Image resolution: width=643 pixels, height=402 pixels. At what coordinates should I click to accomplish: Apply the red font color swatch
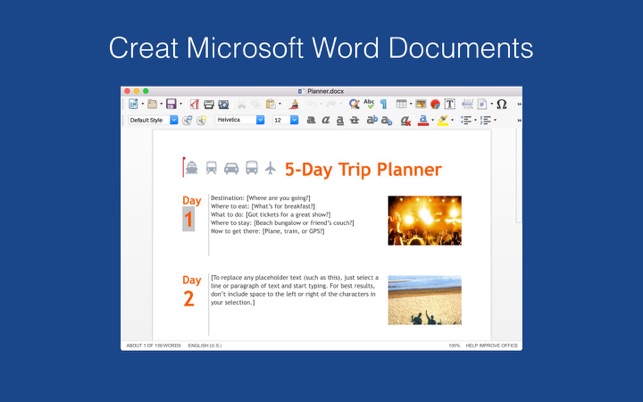423,120
